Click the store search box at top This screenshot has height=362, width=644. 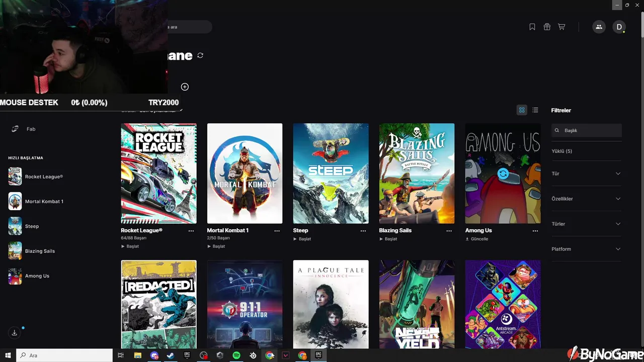(x=189, y=27)
